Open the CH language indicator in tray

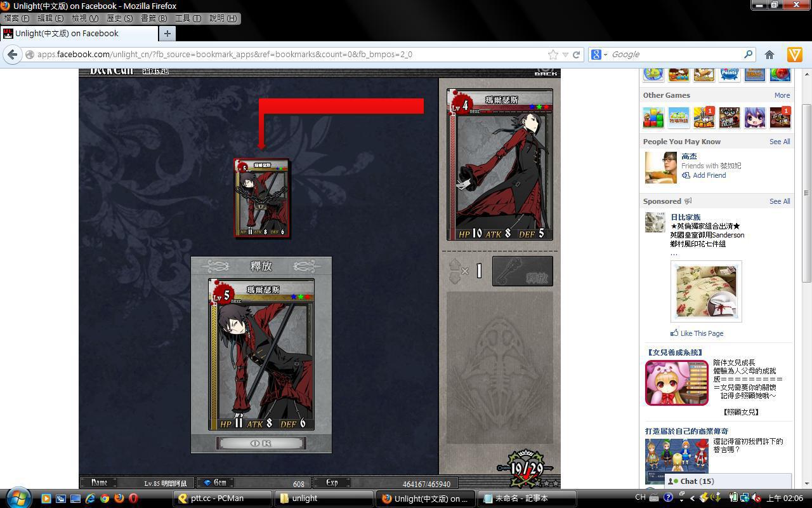(x=640, y=498)
